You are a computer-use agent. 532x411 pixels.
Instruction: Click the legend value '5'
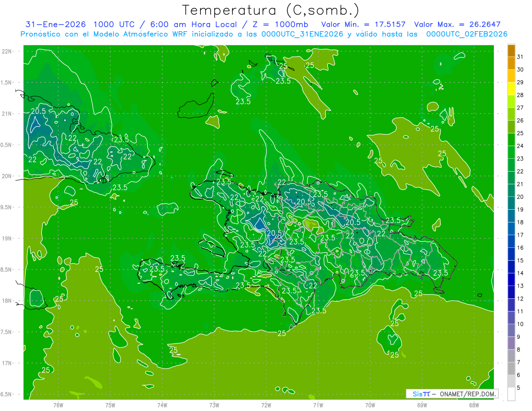coord(519,388)
